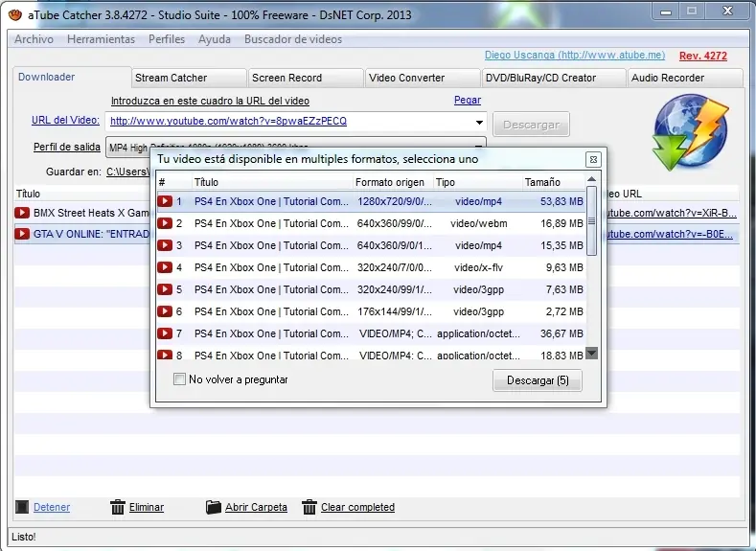
Task: Tick the No volver a preguntar checkbox
Action: click(179, 379)
